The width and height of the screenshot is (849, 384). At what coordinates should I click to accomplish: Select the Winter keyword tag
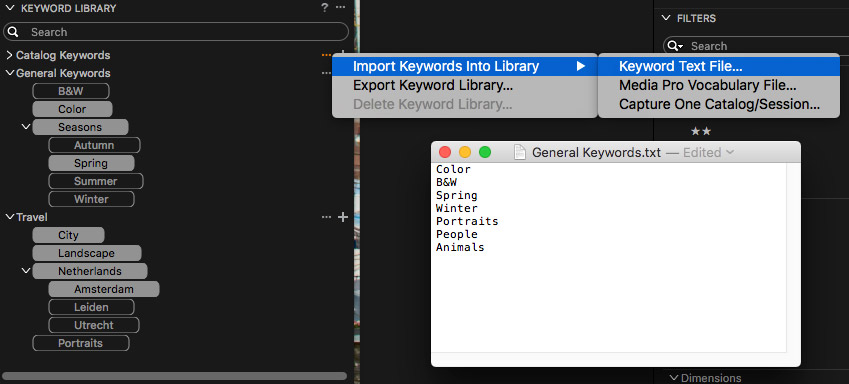92,199
